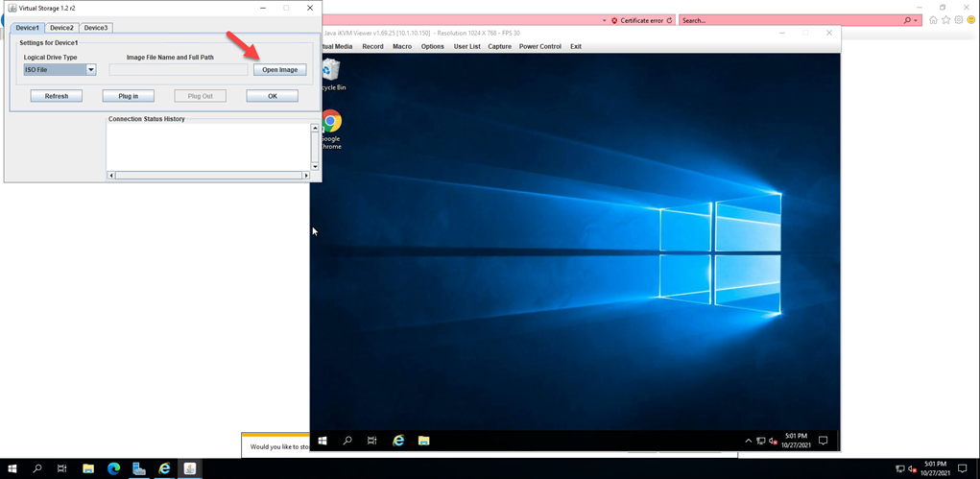Click the remote desktop Start button

tap(323, 441)
